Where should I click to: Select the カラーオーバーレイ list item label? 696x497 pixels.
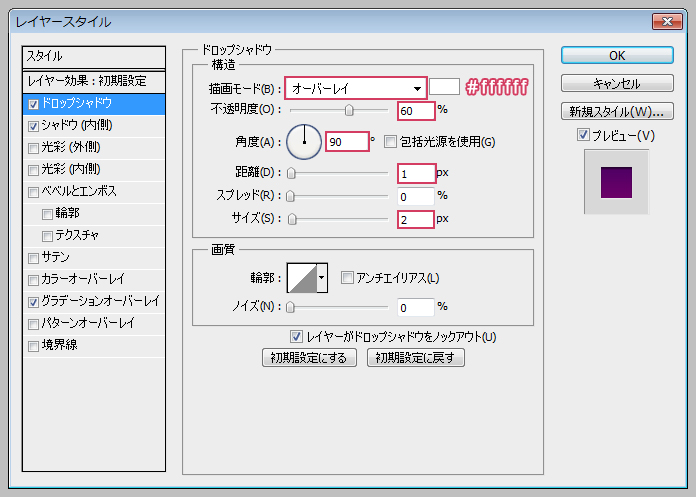click(83, 279)
